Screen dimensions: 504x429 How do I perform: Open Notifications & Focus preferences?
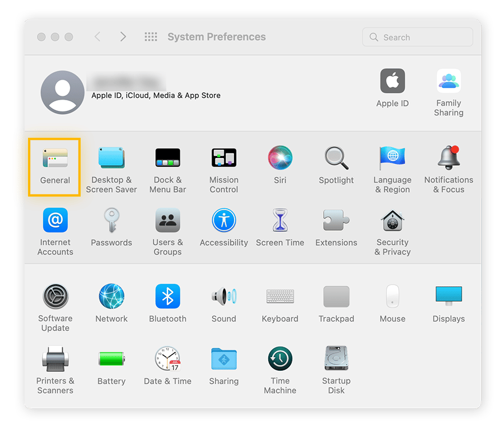449,159
